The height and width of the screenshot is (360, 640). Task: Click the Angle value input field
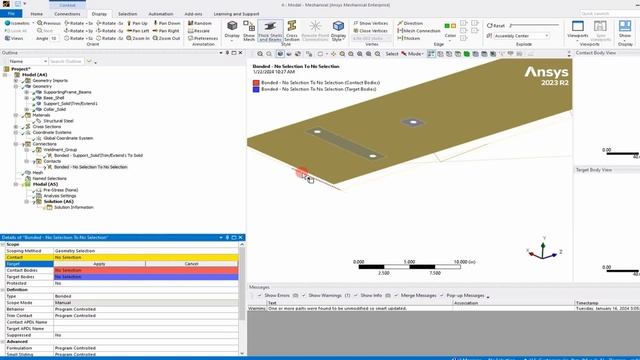coord(54,38)
